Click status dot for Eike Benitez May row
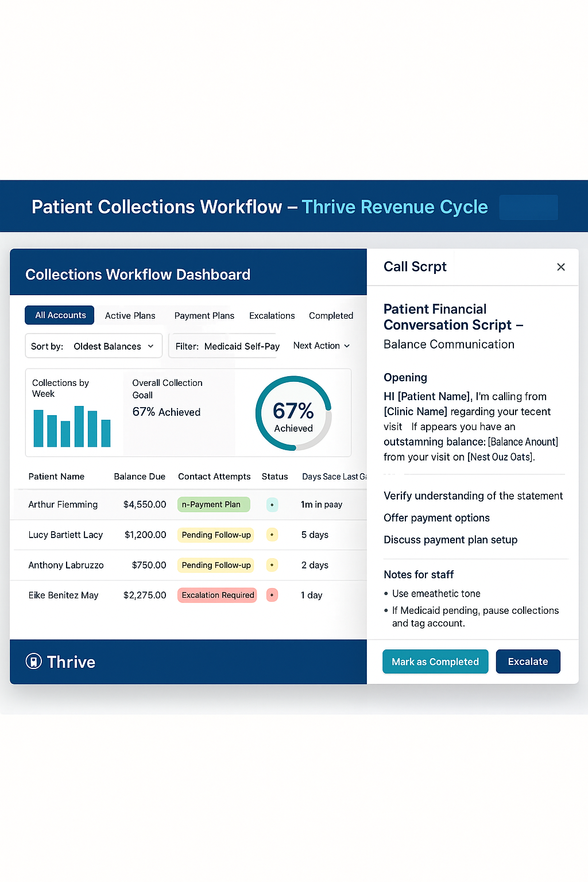This screenshot has width=588, height=882. [x=272, y=595]
